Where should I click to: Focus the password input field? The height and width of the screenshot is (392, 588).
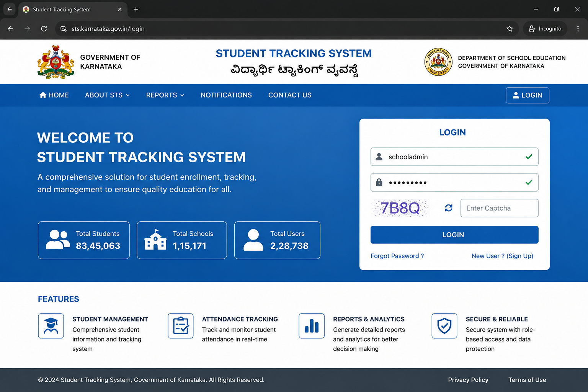(x=454, y=182)
